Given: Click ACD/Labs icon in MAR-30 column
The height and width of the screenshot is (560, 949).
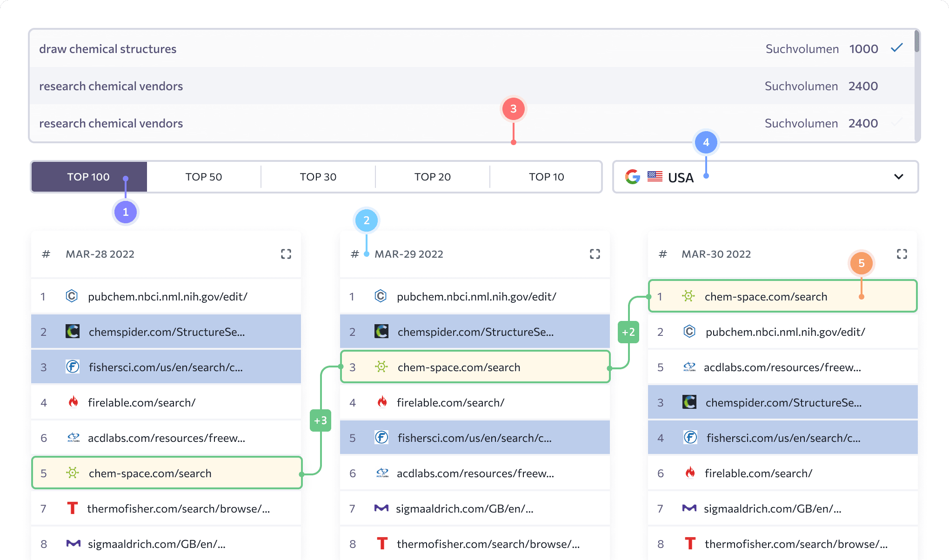Looking at the screenshot, I should tap(689, 367).
